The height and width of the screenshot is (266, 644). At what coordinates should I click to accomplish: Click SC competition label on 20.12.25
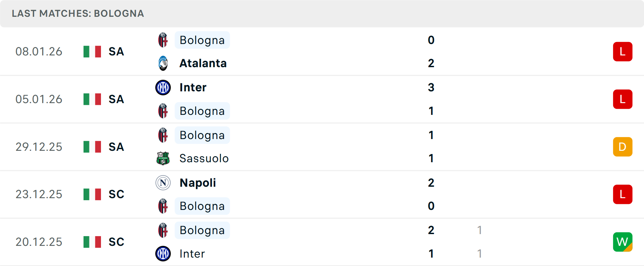point(116,242)
